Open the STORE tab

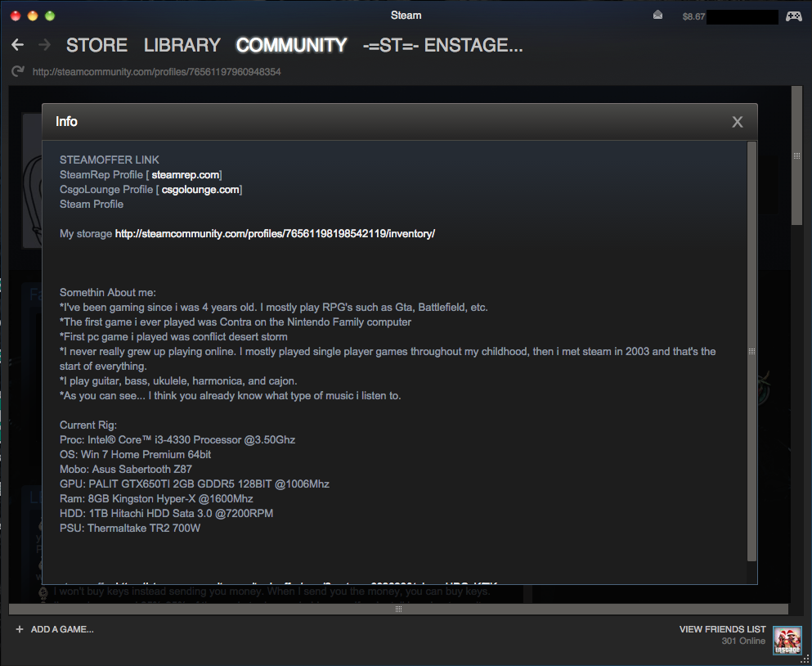(x=96, y=45)
